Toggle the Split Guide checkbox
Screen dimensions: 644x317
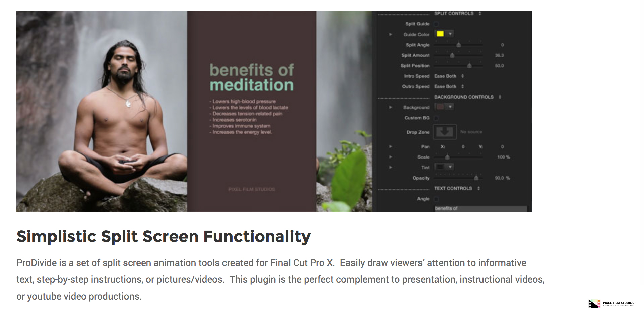436,24
